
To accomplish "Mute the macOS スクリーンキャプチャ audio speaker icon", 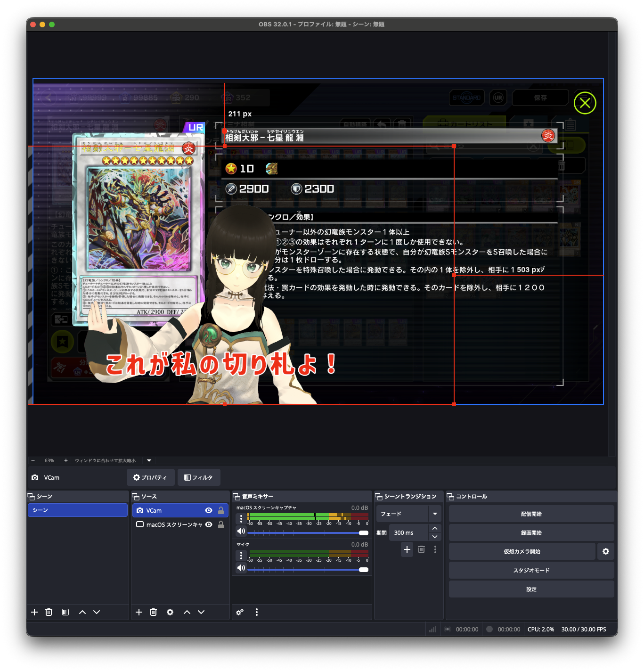I will tap(241, 532).
